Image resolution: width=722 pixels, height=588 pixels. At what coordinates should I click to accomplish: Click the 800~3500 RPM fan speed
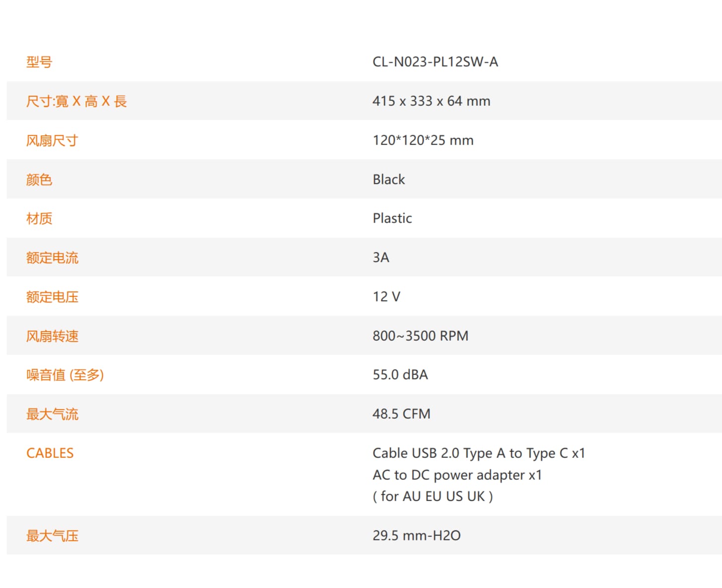pyautogui.click(x=420, y=336)
